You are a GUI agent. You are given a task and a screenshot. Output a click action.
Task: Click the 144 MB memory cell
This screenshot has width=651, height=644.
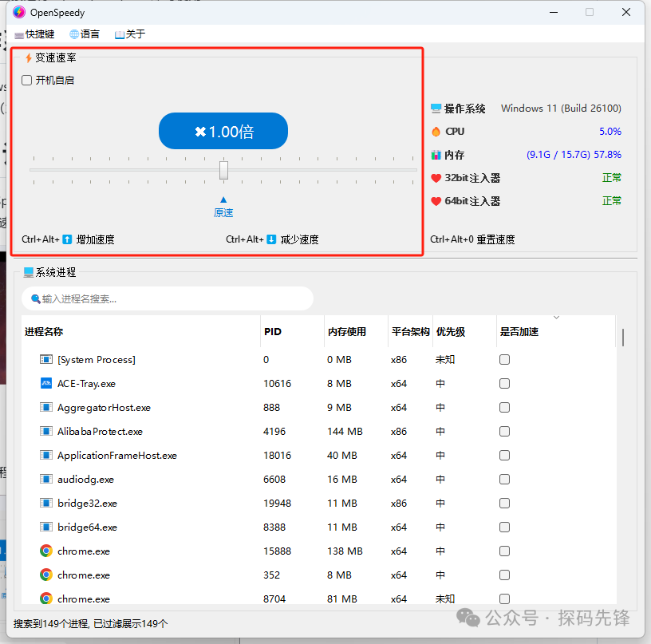click(x=345, y=432)
